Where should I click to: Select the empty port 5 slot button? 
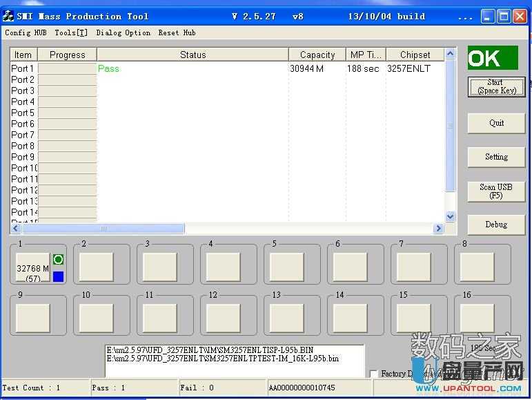coord(286,267)
